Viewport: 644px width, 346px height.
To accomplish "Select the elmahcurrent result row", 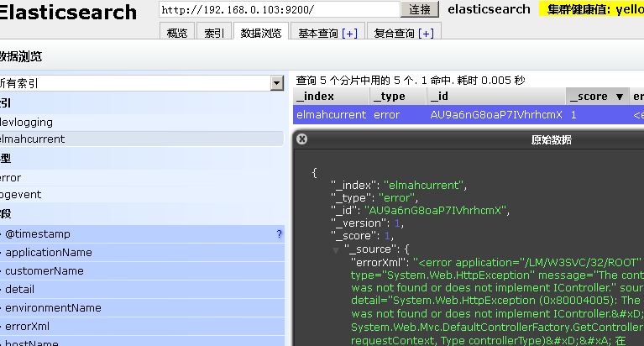I will [469, 115].
